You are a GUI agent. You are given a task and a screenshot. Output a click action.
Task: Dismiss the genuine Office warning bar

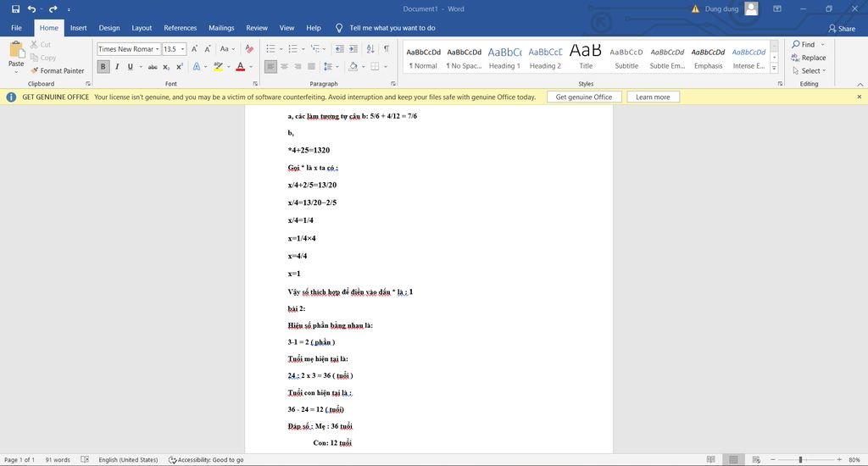coord(860,97)
